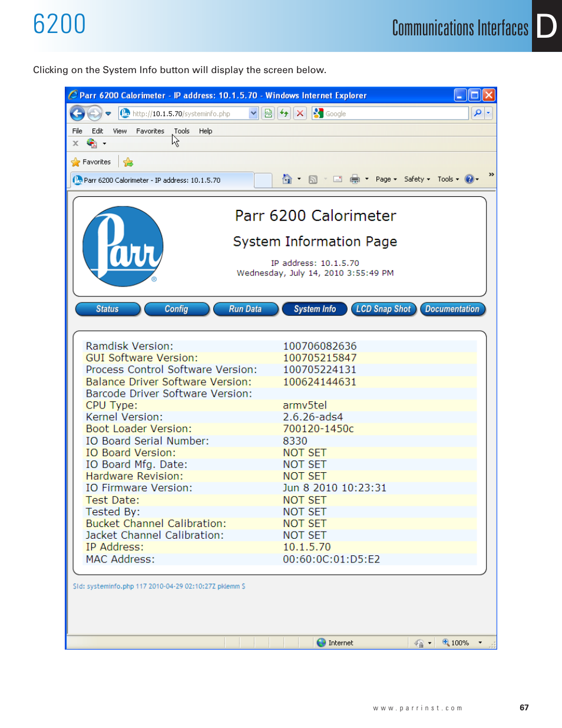Click the address bar URL field
The image size is (562, 728).
pos(184,114)
